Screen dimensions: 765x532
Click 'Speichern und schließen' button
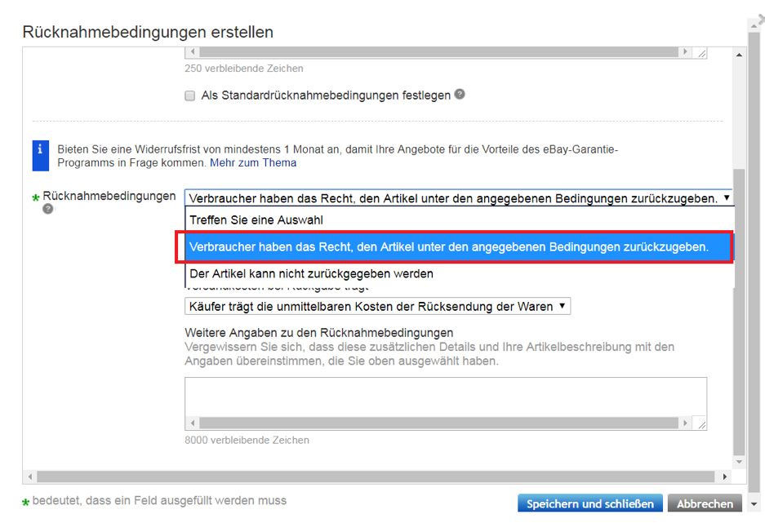click(589, 503)
